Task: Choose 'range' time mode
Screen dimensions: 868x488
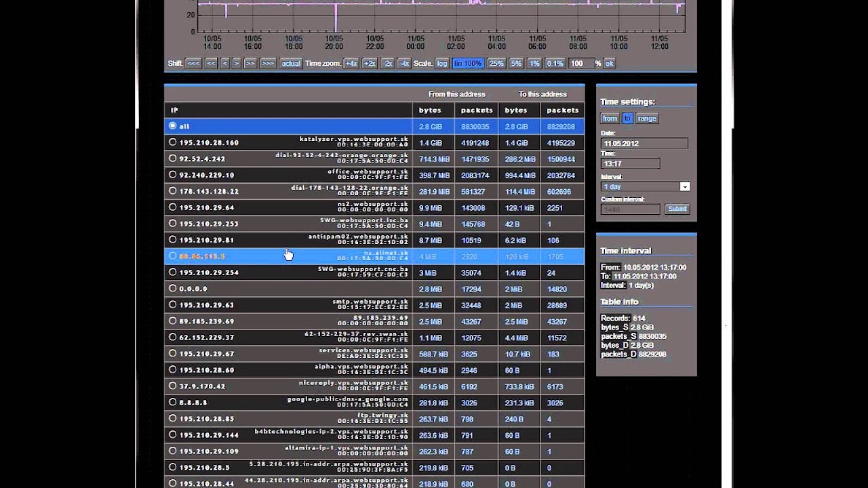Action: pos(647,118)
